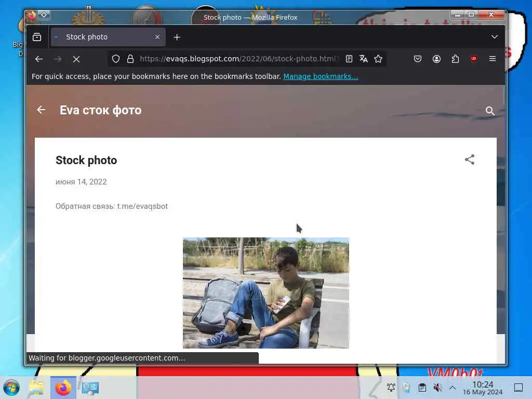Open a new tab with the plus button
Image resolution: width=532 pixels, height=399 pixels.
tap(177, 37)
